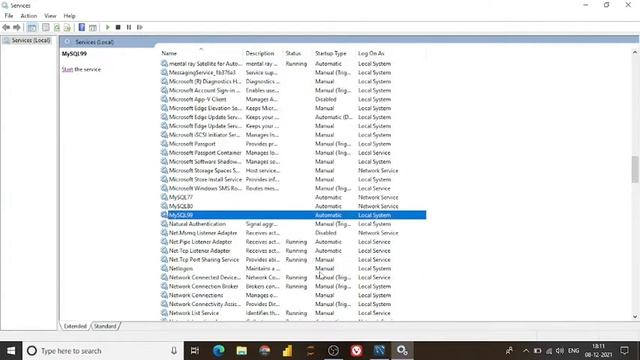This screenshot has height=360, width=640.
Task: Sort by the Status column header
Action: point(293,53)
